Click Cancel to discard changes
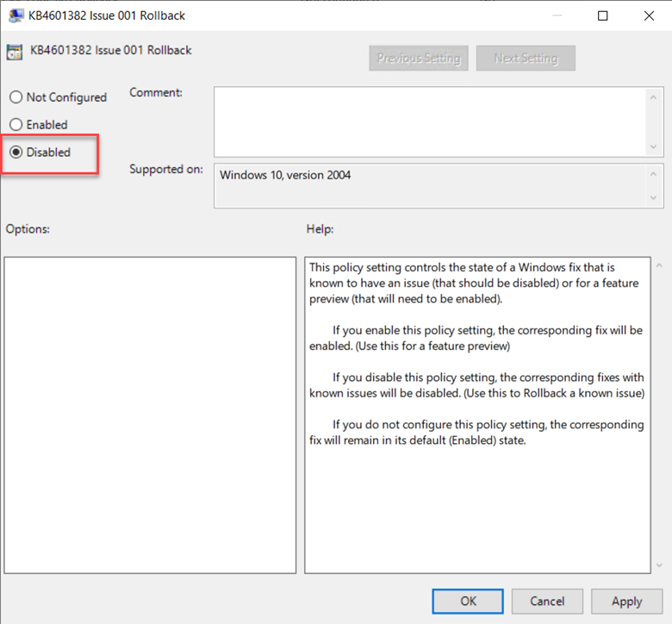This screenshot has width=672, height=624. [547, 601]
